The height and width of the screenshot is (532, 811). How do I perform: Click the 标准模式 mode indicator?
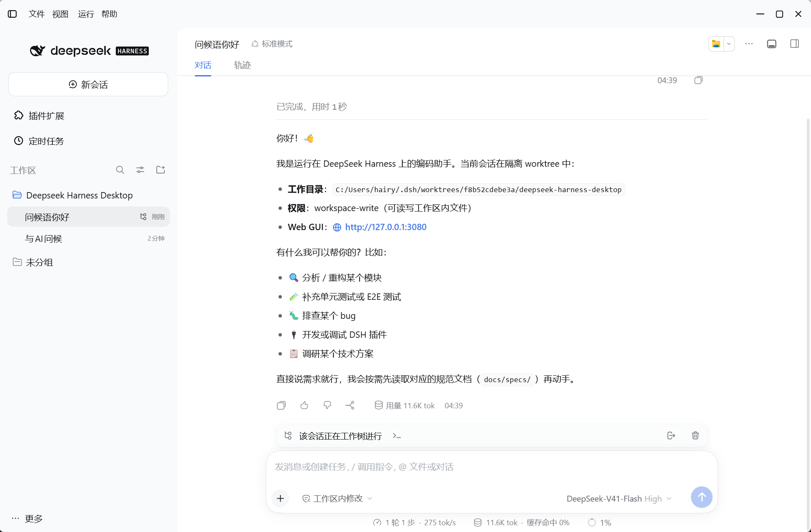point(272,44)
